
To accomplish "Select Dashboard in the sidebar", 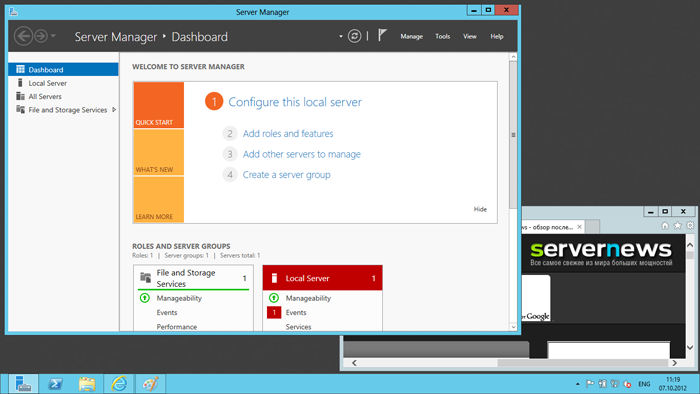I will pyautogui.click(x=63, y=70).
